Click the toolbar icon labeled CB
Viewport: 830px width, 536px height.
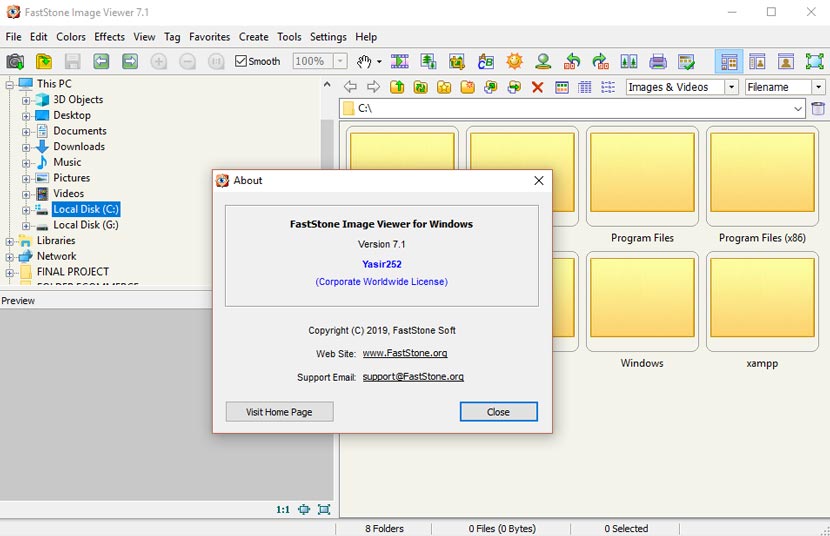point(485,61)
